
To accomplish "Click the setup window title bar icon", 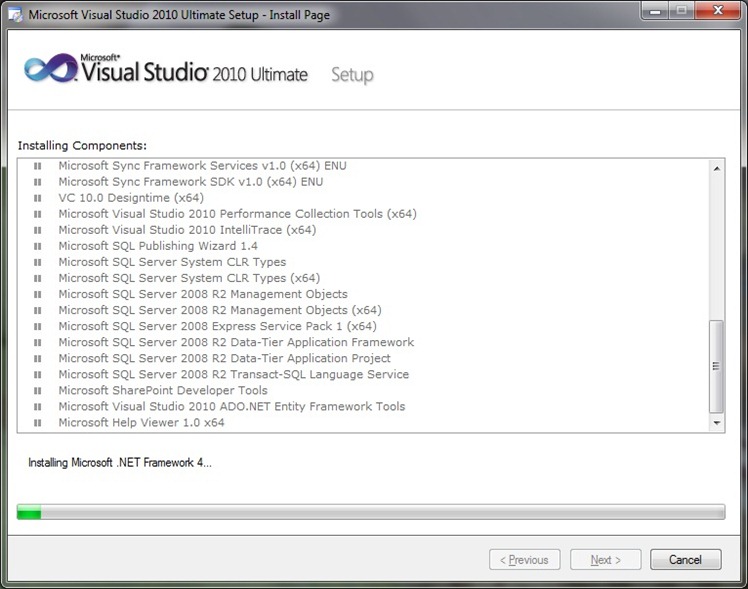I will (x=15, y=15).
